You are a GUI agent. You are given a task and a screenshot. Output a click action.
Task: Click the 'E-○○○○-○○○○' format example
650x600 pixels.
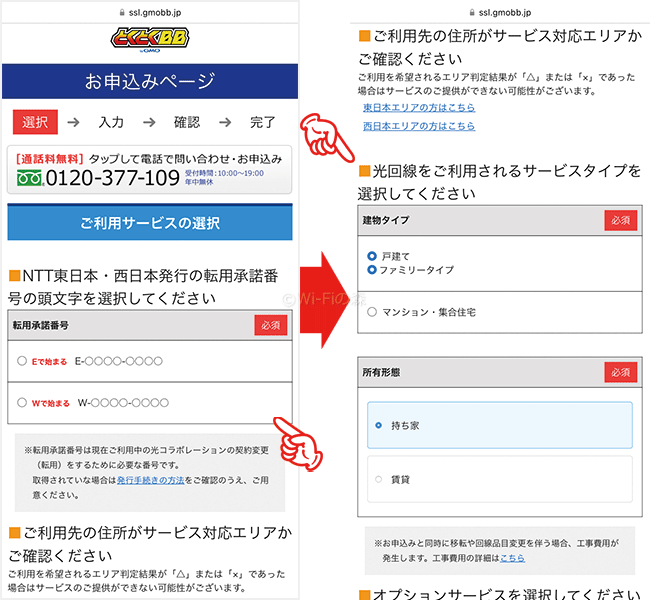[x=119, y=361]
